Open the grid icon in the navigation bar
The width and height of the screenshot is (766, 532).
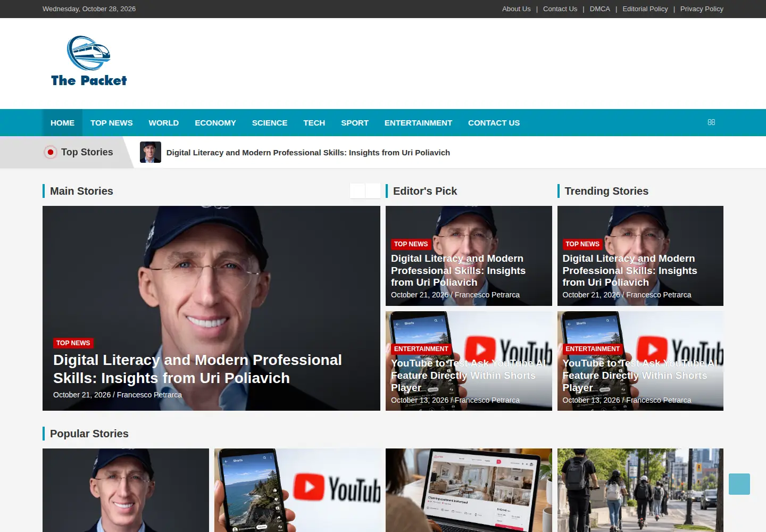click(711, 122)
